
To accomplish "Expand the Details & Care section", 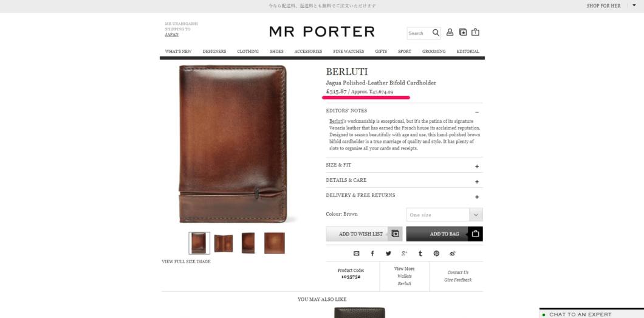I will pos(404,181).
